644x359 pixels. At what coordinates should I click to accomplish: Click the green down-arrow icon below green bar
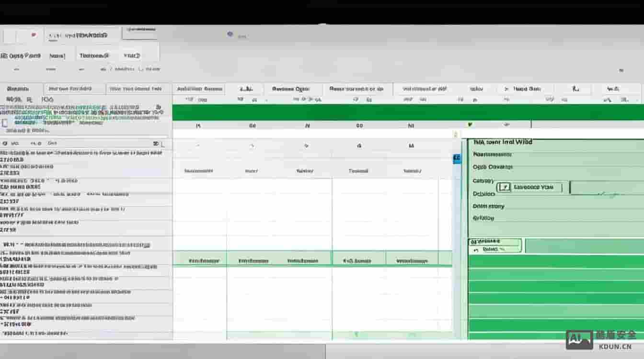470,124
